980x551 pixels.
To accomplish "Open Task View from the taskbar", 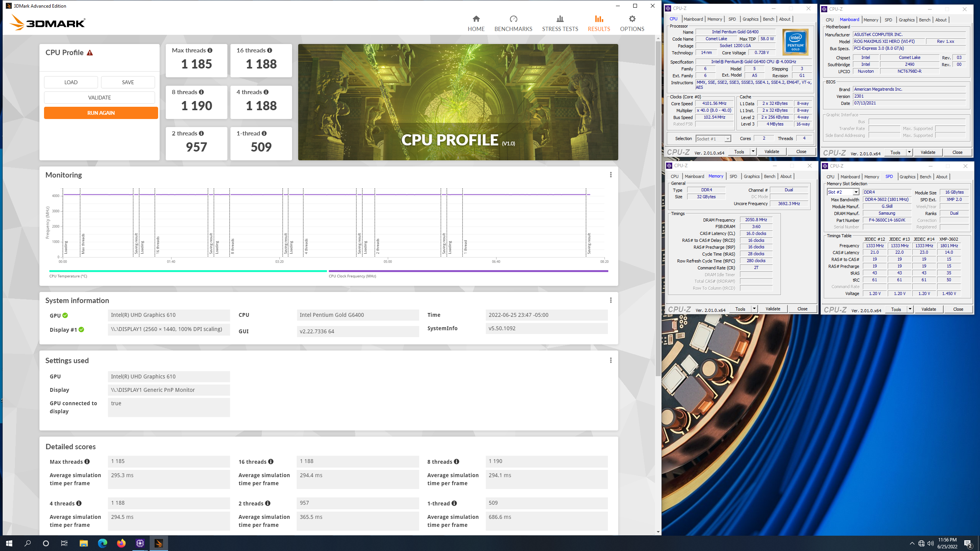I will [64, 543].
